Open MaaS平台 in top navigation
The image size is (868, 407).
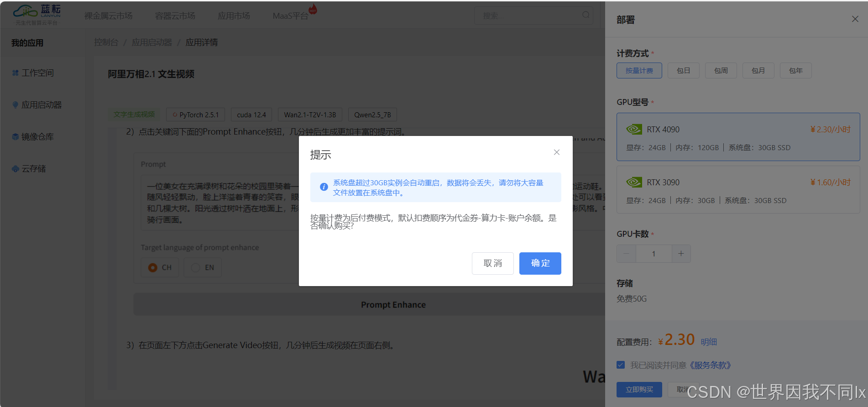coord(290,16)
